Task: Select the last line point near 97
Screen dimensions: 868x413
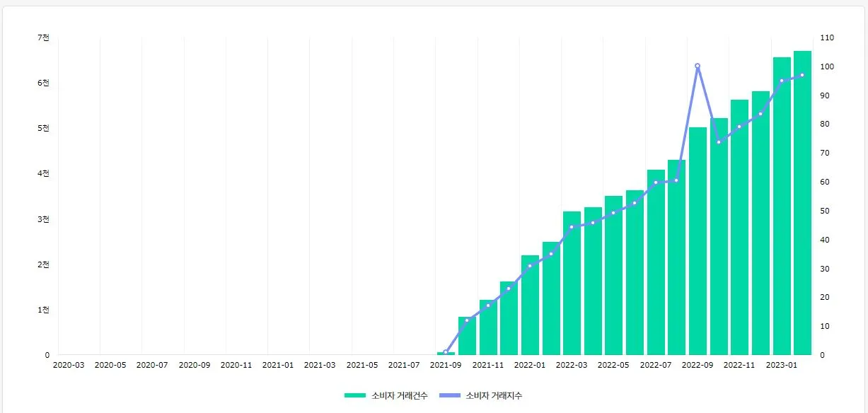Action: [802, 75]
